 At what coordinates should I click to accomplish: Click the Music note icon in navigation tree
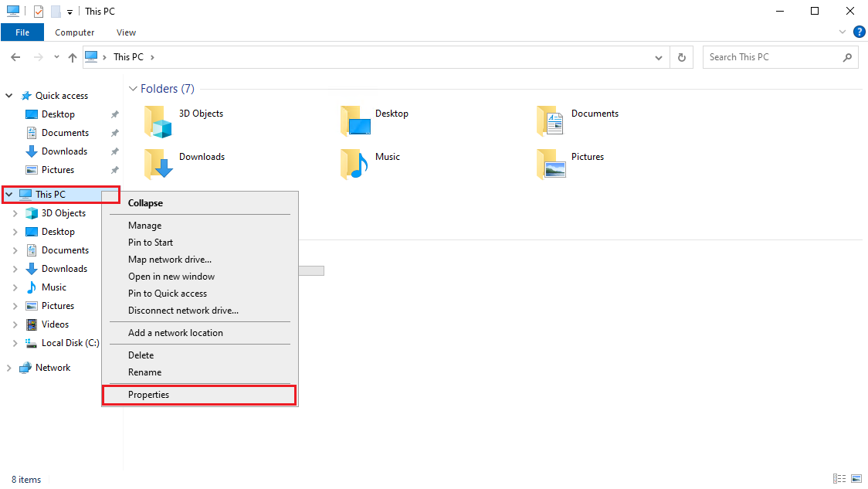click(32, 287)
